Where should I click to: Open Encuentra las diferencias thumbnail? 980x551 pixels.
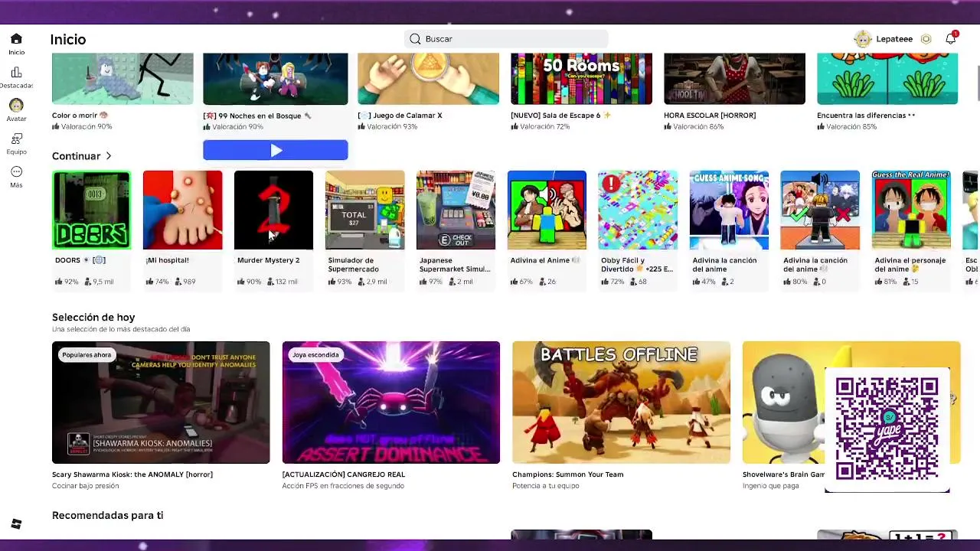(887, 79)
